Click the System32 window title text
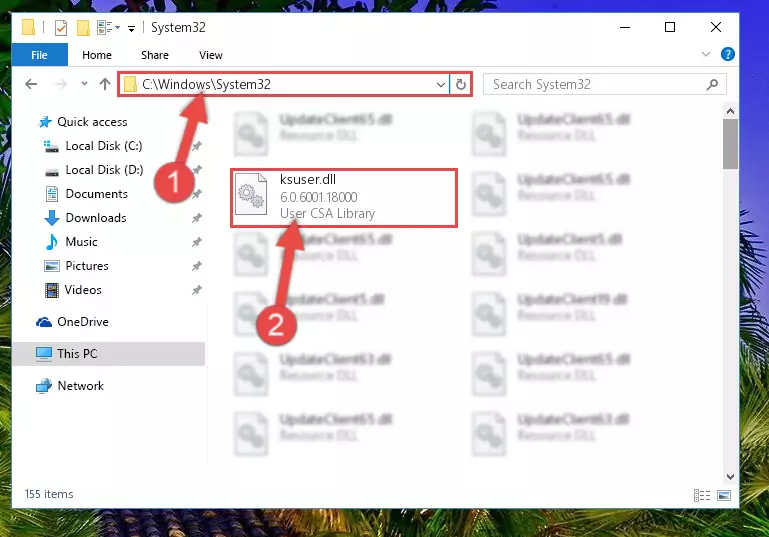Viewport: 769px width, 537px height. (178, 27)
